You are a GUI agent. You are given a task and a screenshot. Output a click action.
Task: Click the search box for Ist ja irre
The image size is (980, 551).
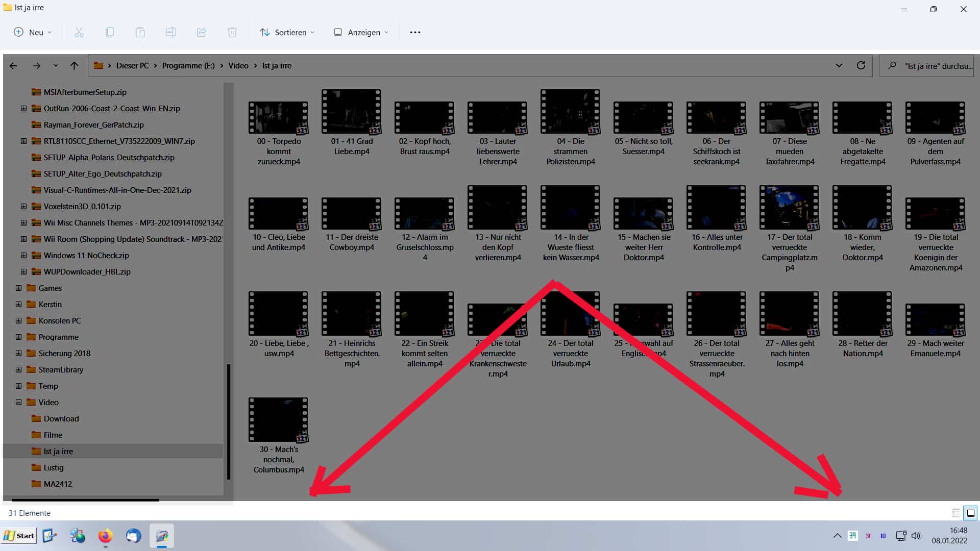(x=926, y=66)
